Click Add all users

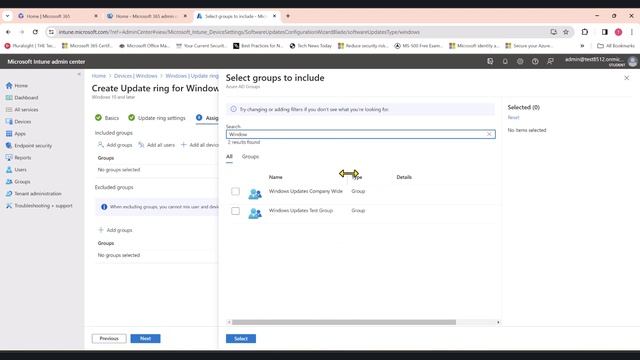click(x=156, y=145)
